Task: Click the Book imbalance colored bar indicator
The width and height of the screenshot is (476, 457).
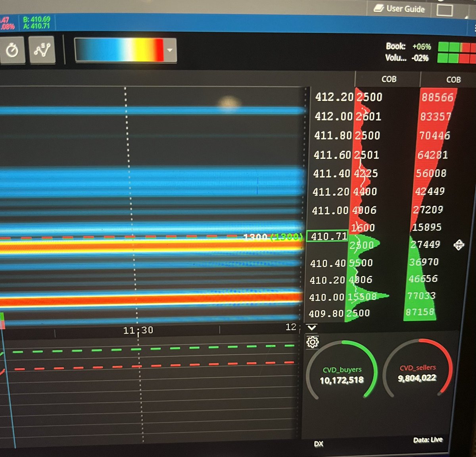Action: click(457, 47)
